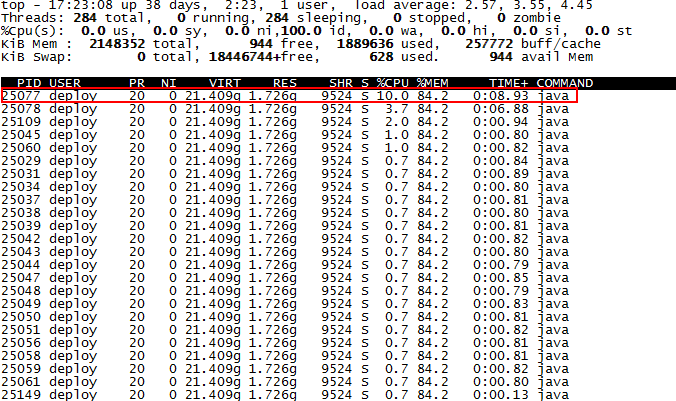The height and width of the screenshot is (401, 676).
Task: Click the %CPU column header
Action: (x=393, y=83)
